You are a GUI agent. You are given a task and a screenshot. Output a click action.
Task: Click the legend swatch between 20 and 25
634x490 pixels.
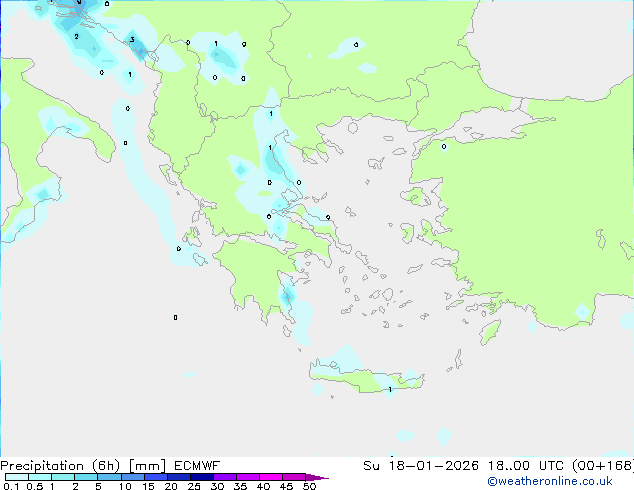coord(179,477)
